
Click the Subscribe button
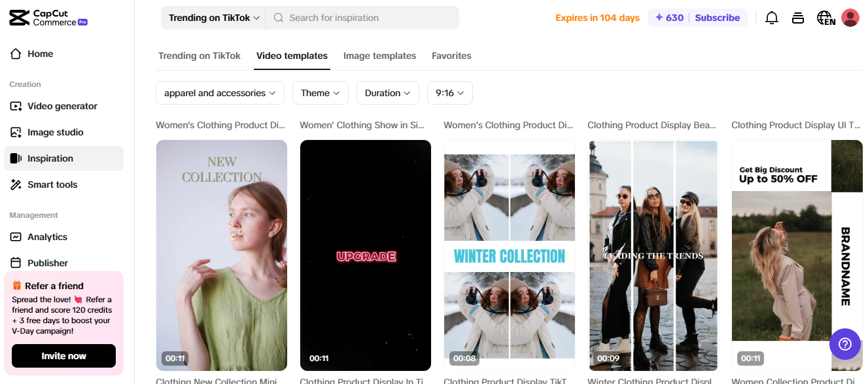pyautogui.click(x=717, y=18)
